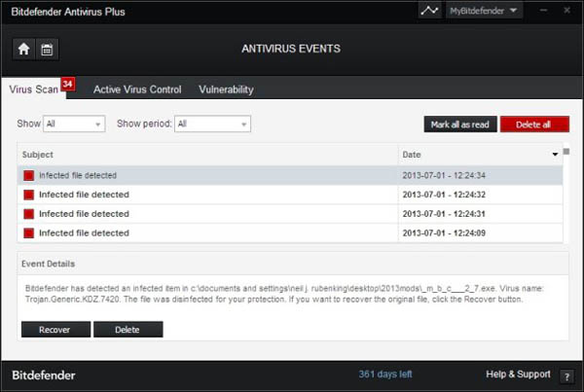The height and width of the screenshot is (392, 584).
Task: Click the Event Details description text
Action: coord(284,294)
